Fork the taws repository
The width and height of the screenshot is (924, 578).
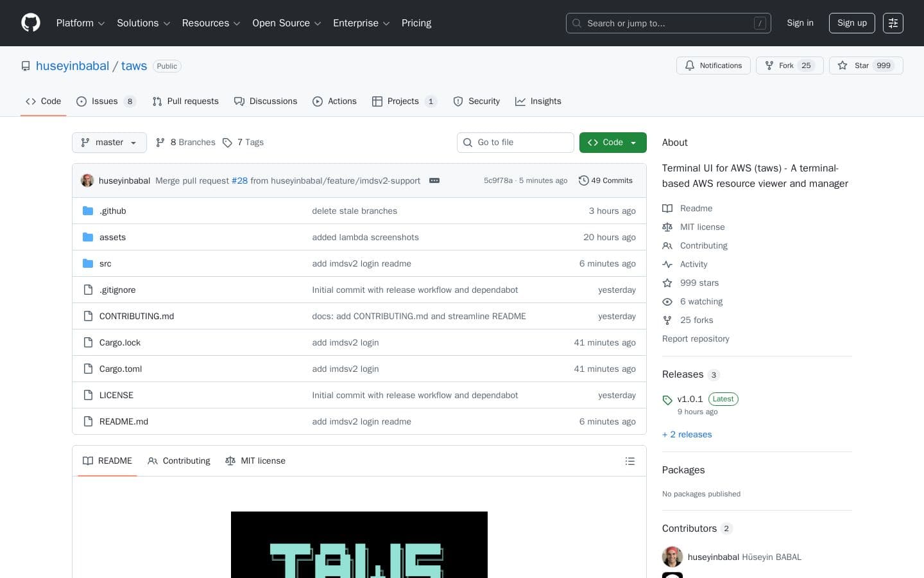[x=786, y=66]
